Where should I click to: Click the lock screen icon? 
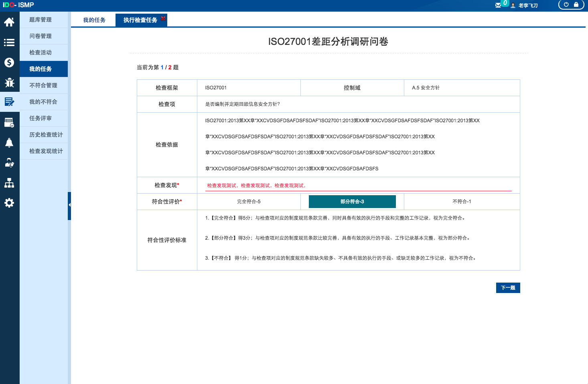tap(576, 5)
